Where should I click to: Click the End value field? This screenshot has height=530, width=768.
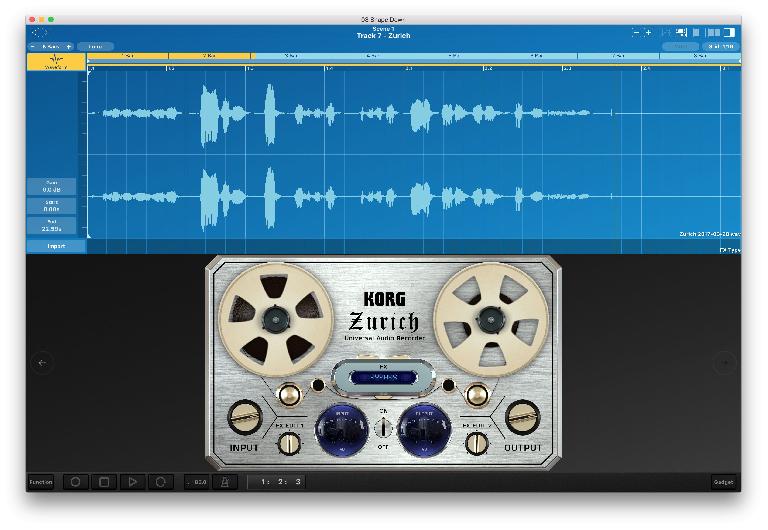(x=51, y=226)
